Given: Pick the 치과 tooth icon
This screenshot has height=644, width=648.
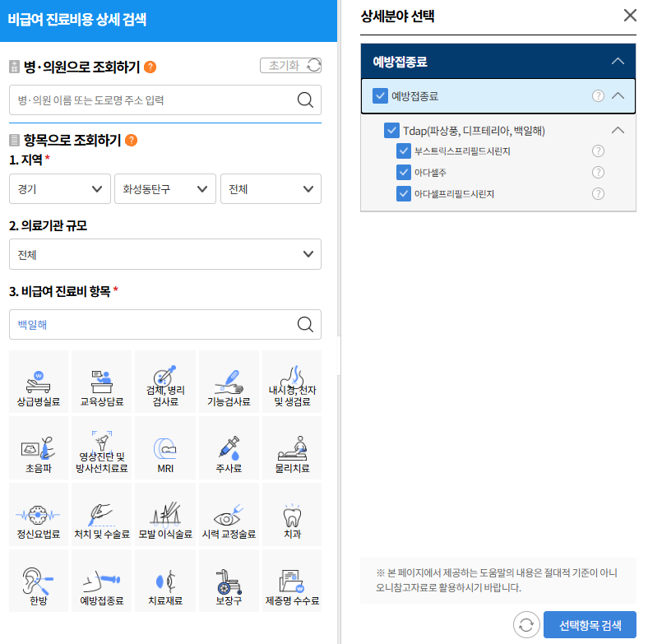Looking at the screenshot, I should tap(292, 515).
